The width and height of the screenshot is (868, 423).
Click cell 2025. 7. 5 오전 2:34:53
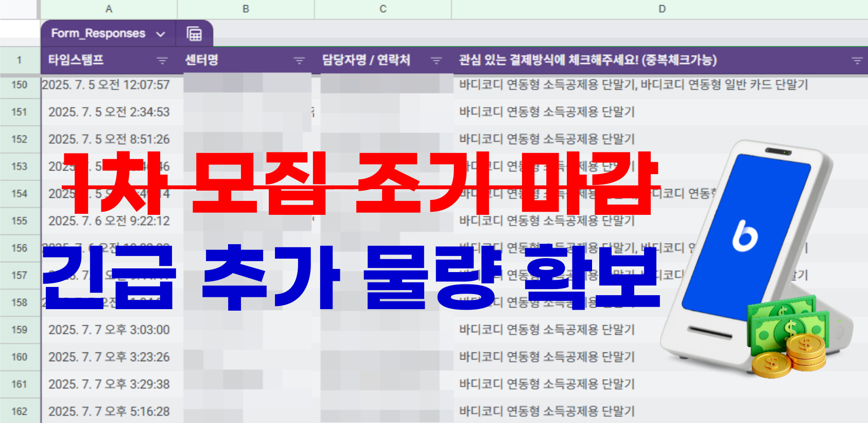tap(109, 112)
